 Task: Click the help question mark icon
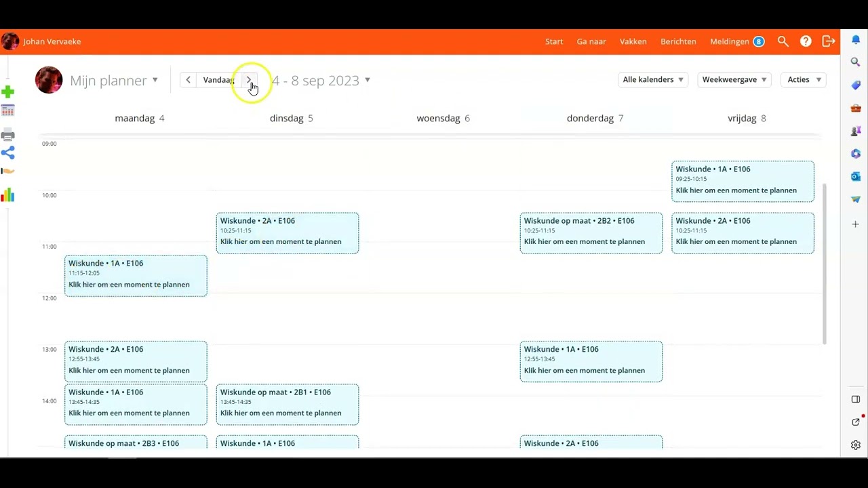(x=806, y=41)
